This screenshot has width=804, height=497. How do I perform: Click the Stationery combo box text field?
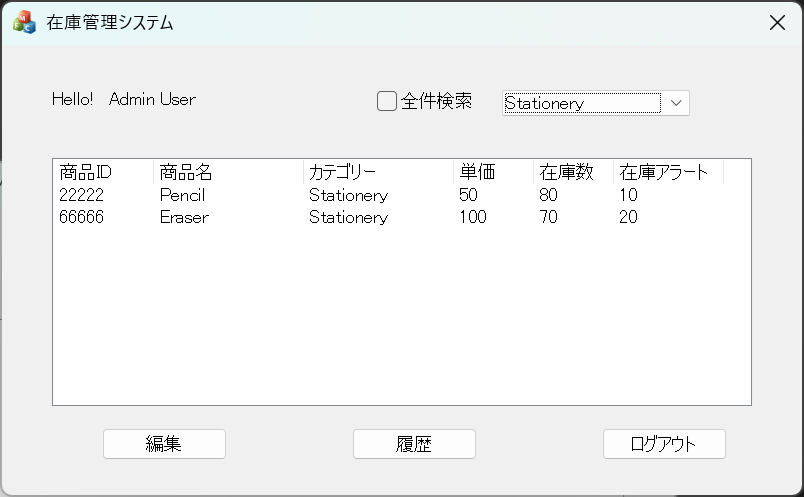(581, 102)
